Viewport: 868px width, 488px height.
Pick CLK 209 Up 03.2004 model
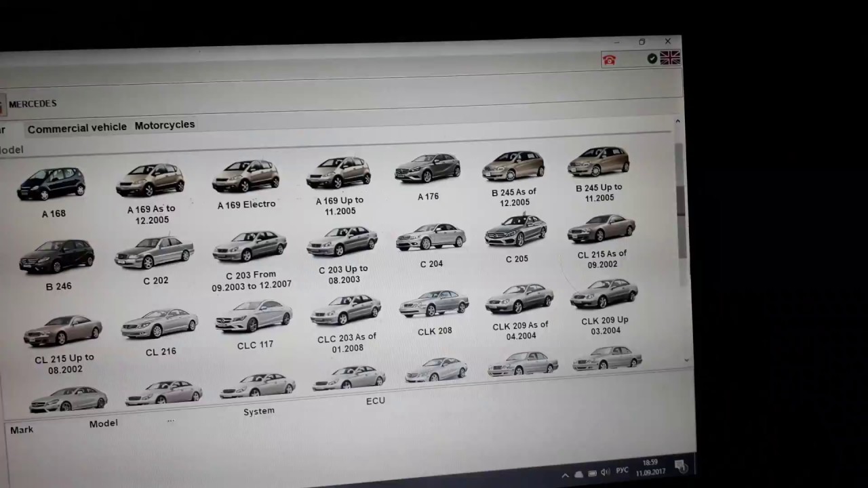point(604,293)
